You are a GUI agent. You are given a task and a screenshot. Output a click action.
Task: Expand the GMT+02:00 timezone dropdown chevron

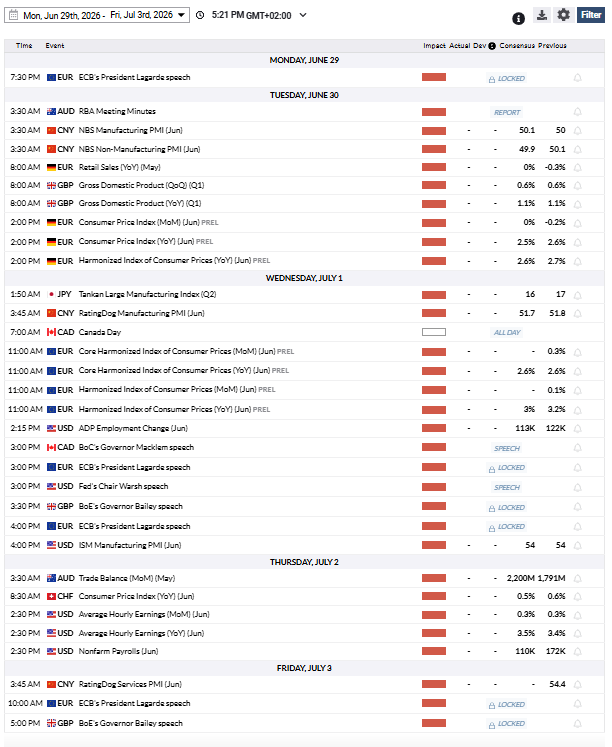(x=303, y=15)
